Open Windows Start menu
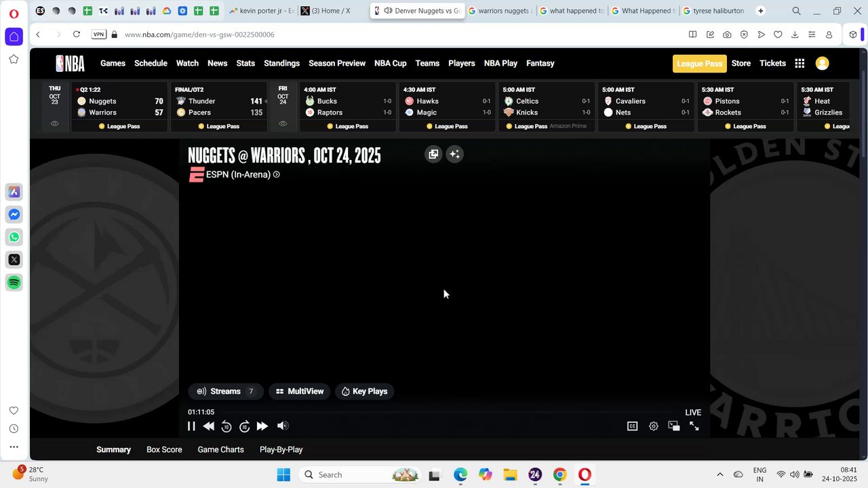The height and width of the screenshot is (488, 868). coord(283,474)
